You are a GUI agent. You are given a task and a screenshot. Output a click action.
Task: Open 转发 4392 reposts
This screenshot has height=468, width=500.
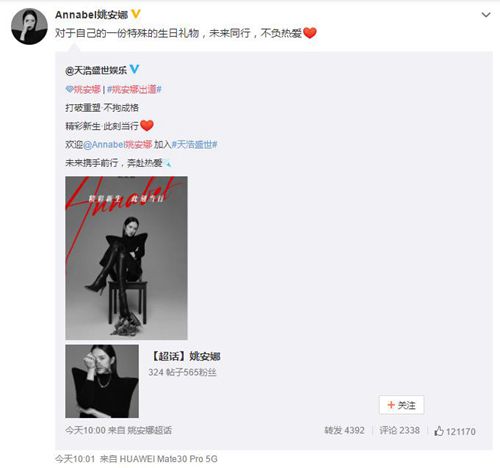(x=344, y=430)
